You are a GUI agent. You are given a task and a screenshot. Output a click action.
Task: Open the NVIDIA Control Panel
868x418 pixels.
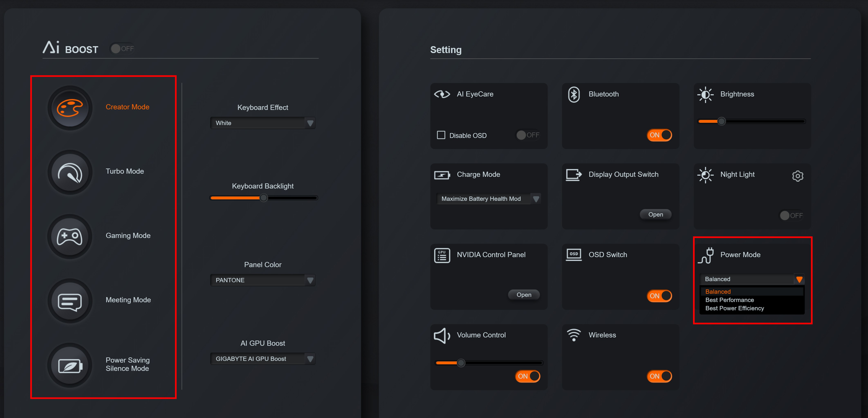524,295
